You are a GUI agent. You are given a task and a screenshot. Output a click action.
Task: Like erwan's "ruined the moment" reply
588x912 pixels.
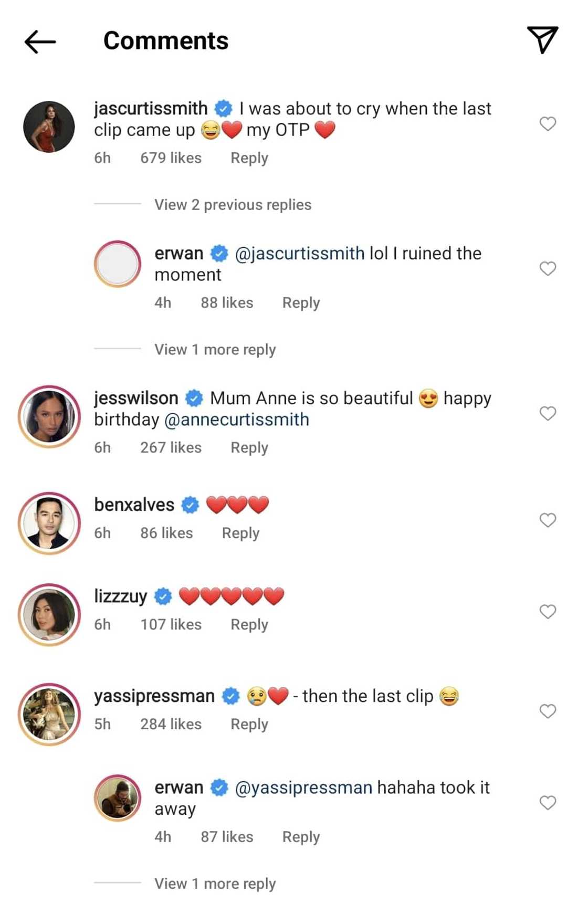548,269
